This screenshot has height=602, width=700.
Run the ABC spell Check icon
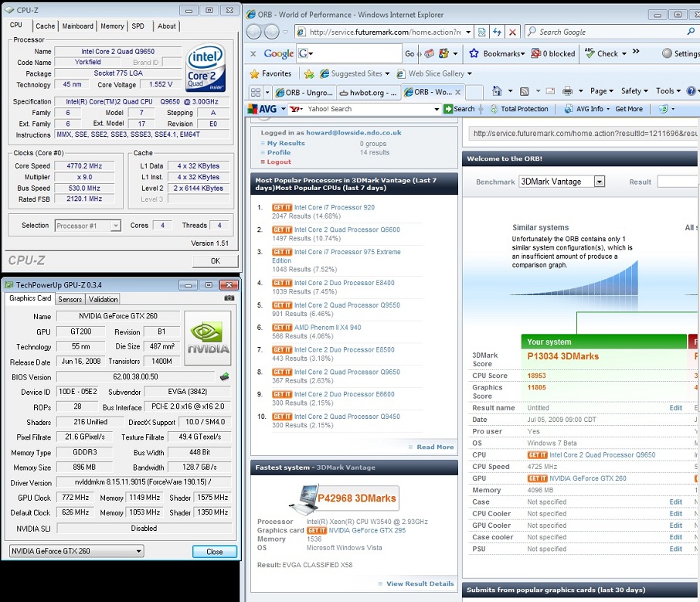tap(590, 53)
